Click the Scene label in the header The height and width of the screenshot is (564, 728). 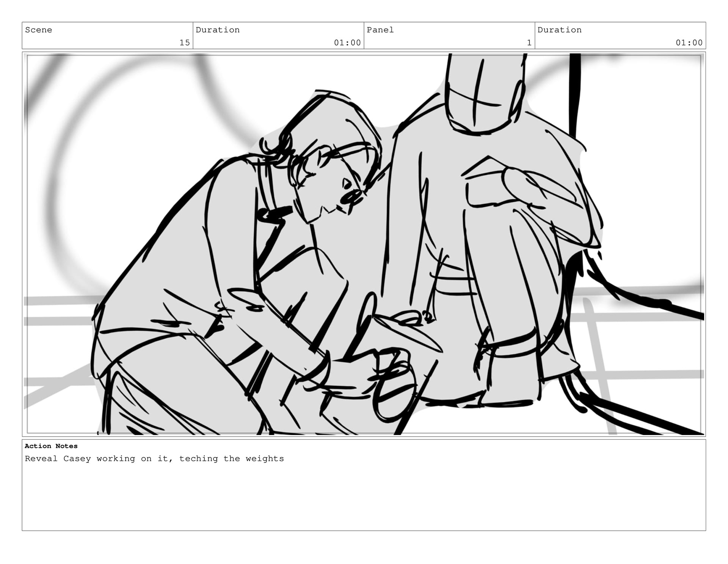click(38, 30)
